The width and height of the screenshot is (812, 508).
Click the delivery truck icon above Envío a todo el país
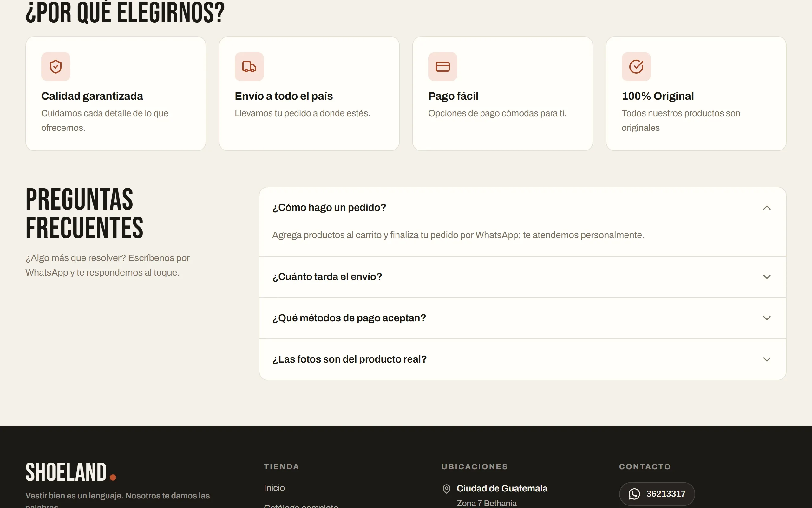click(249, 67)
